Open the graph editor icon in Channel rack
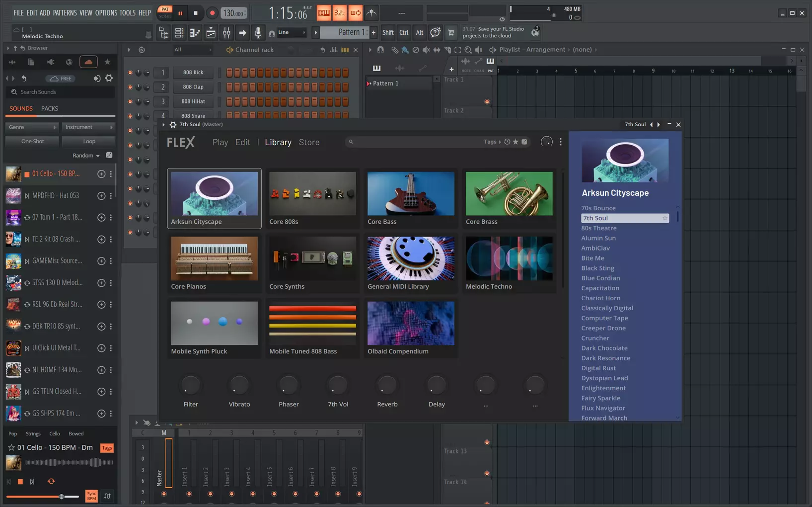This screenshot has height=507, width=812. (334, 50)
